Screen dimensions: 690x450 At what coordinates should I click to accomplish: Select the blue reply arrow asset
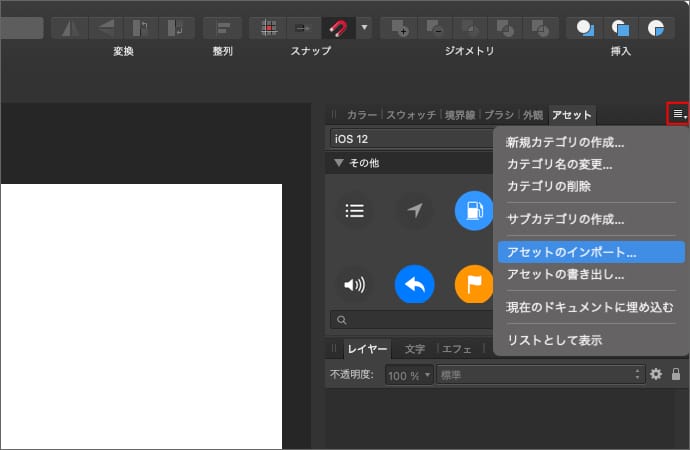click(x=414, y=285)
